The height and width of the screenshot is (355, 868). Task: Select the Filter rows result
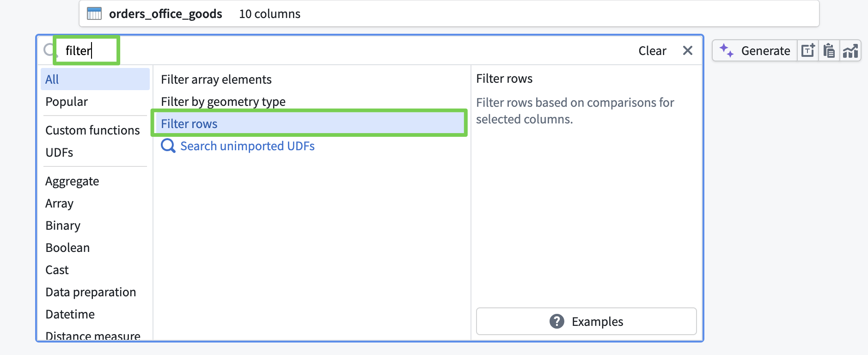coord(189,124)
